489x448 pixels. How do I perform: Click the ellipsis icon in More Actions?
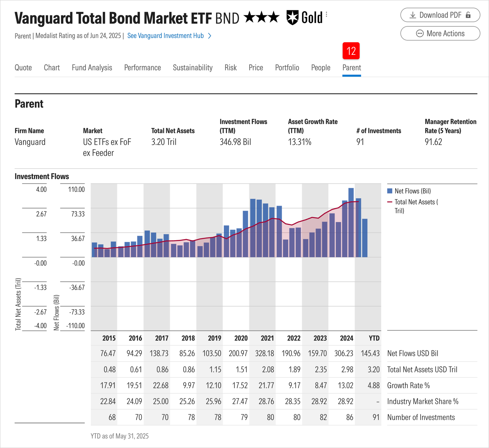pyautogui.click(x=420, y=33)
